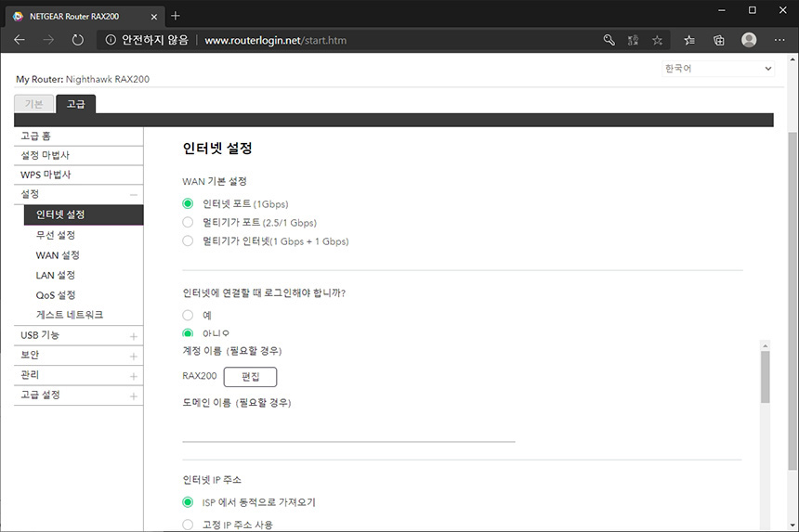The width and height of the screenshot is (799, 532).
Task: Expand the 보안 section
Action: pos(134,357)
